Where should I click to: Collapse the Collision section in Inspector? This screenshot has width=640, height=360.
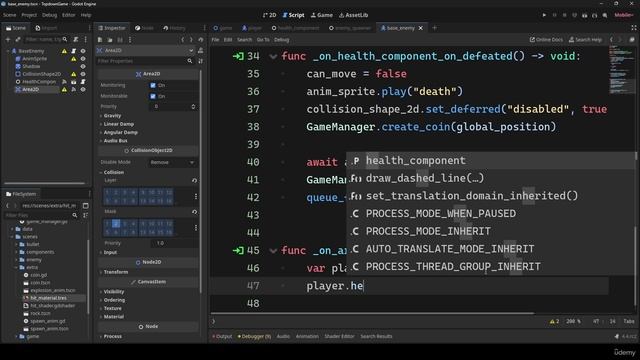(x=112, y=173)
